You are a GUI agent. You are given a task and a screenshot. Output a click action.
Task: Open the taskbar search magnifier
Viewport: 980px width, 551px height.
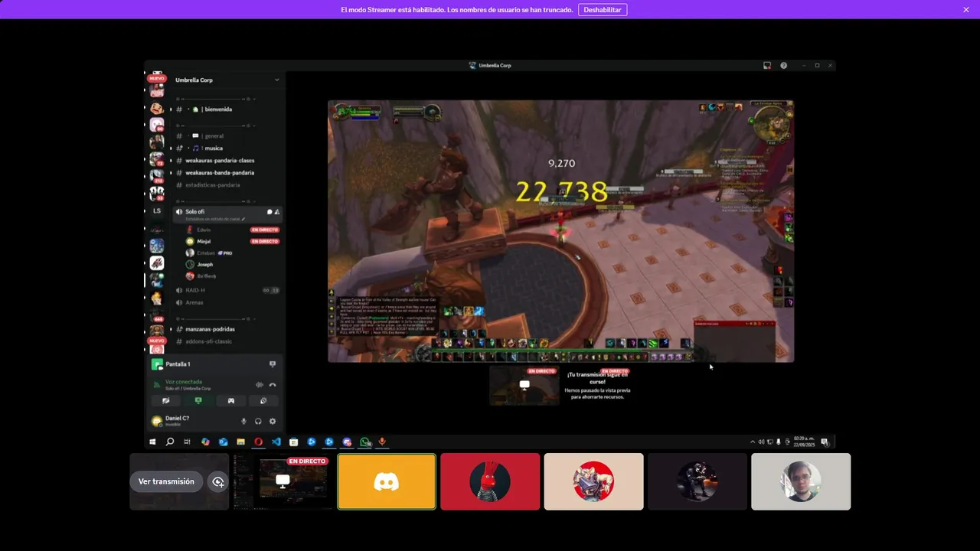pyautogui.click(x=170, y=442)
